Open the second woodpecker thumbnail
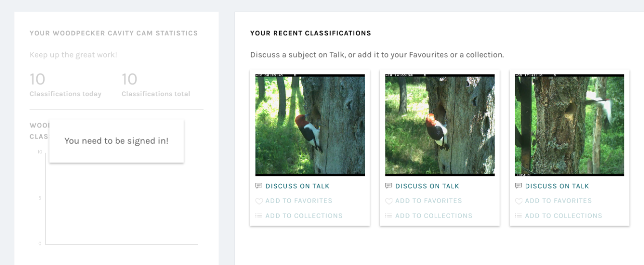 click(440, 125)
